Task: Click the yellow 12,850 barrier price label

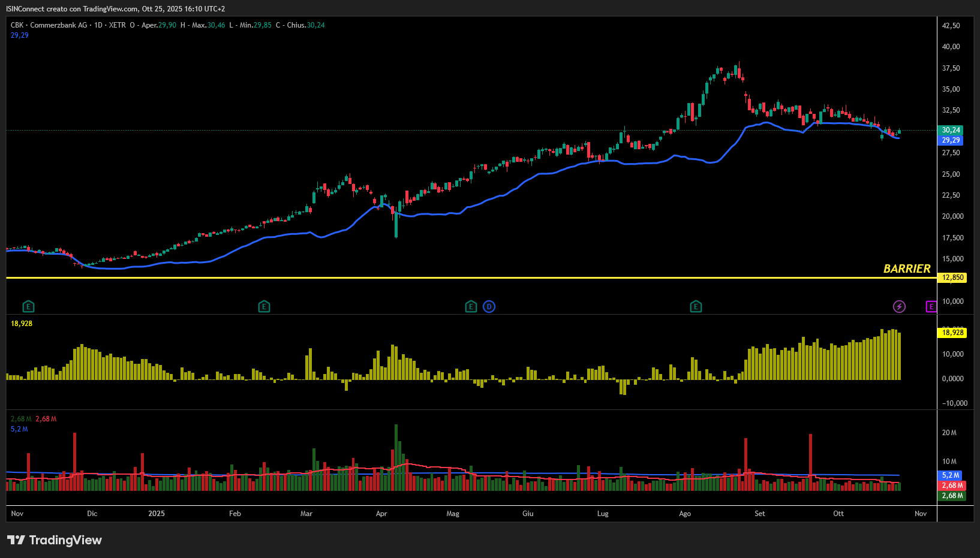Action: coord(952,278)
